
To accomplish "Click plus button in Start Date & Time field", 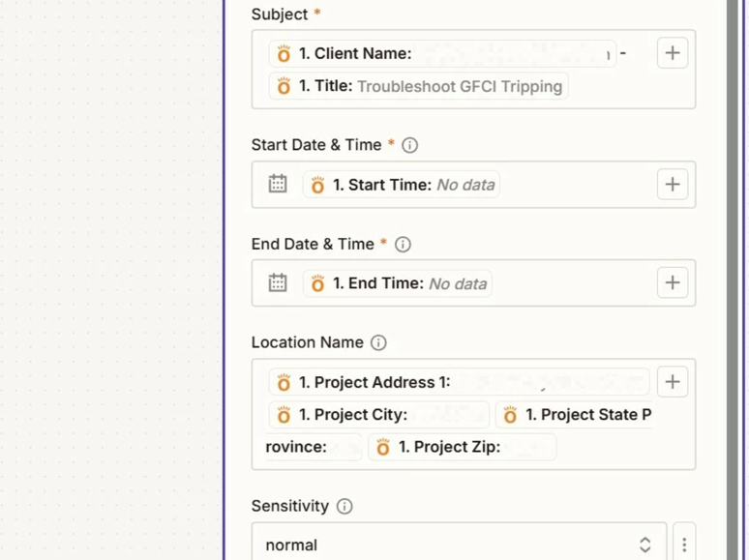I will click(x=673, y=185).
